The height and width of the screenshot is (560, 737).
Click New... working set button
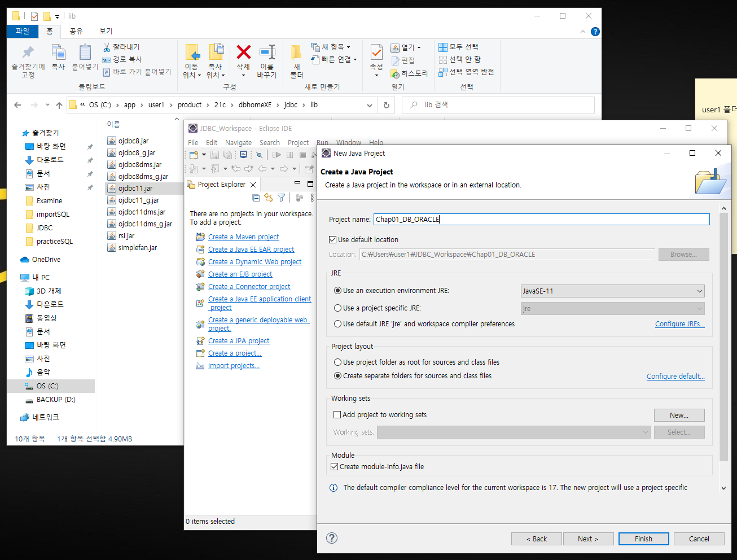tap(679, 415)
